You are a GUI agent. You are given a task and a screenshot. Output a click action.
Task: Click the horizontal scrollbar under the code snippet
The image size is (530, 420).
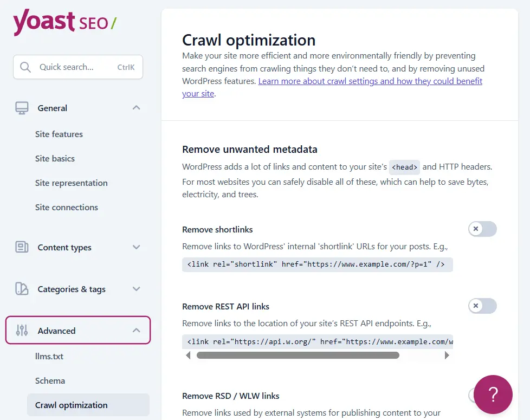tap(298, 355)
